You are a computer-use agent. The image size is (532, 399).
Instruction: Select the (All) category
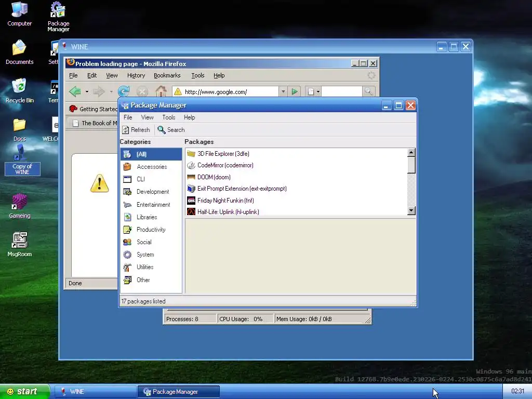tap(151, 154)
